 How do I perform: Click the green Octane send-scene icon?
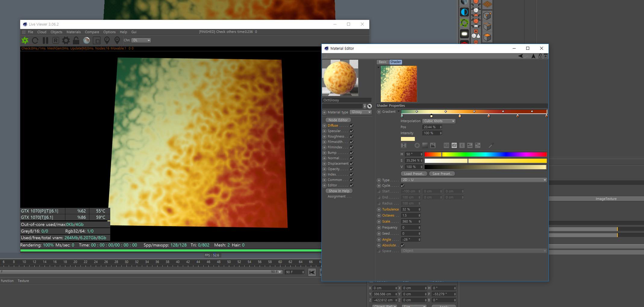[25, 40]
